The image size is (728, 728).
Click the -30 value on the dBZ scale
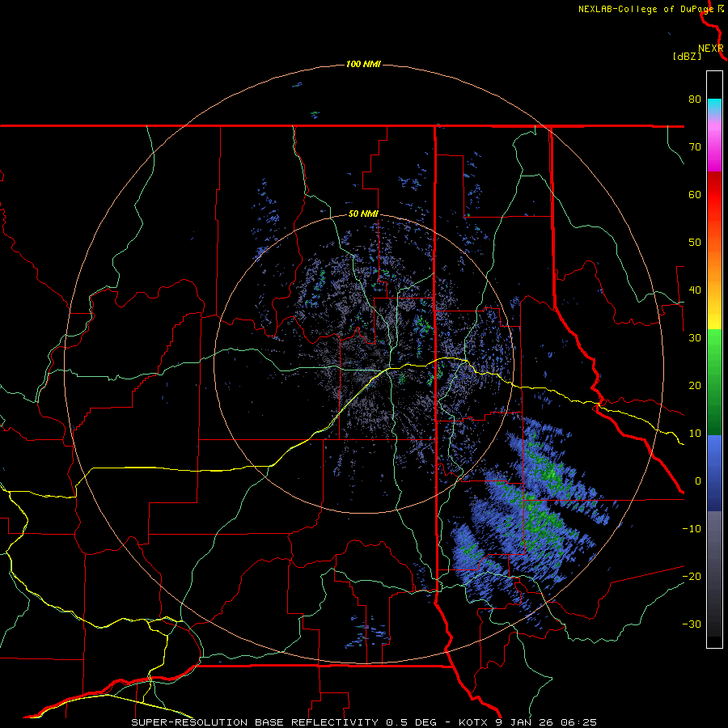692,624
